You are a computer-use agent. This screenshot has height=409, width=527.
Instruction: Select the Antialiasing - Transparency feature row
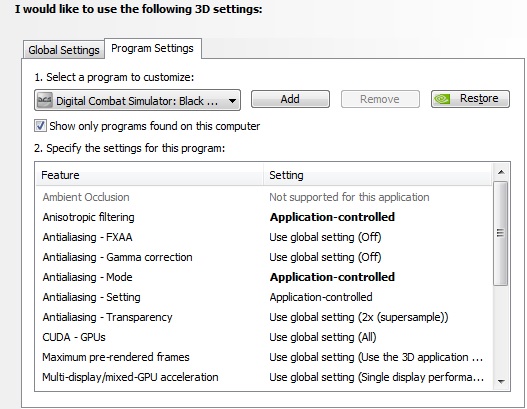pos(264,317)
